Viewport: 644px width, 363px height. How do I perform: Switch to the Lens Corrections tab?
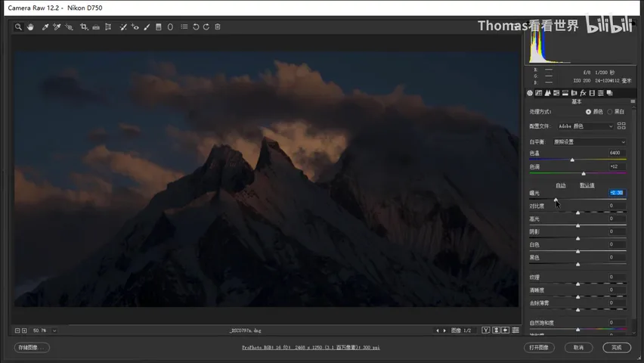tap(574, 93)
